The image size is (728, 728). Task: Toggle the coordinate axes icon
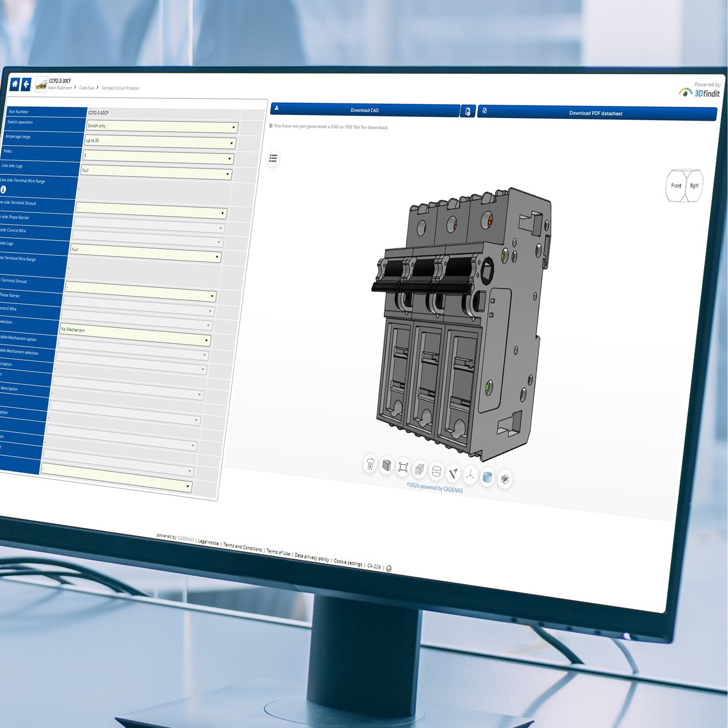click(470, 475)
